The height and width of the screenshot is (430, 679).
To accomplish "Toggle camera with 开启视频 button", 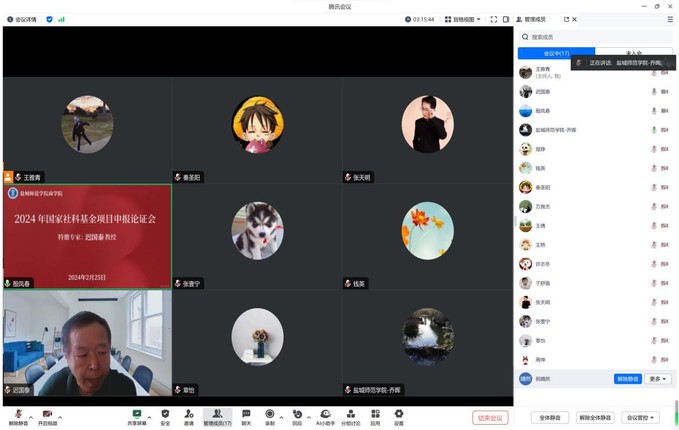I will (x=47, y=415).
